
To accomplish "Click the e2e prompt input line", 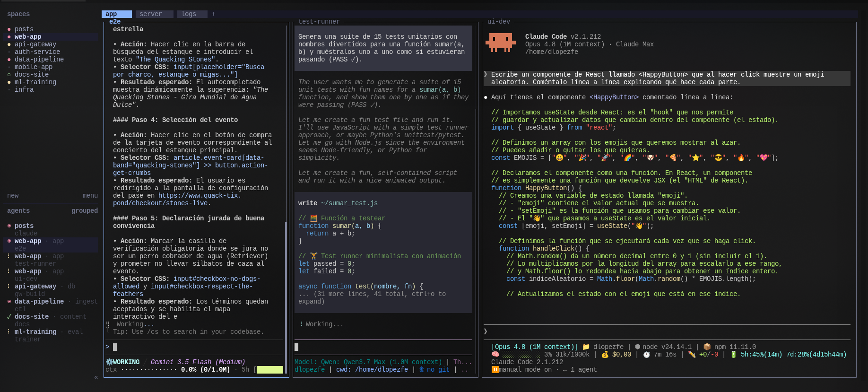I will pyautogui.click(x=194, y=347).
